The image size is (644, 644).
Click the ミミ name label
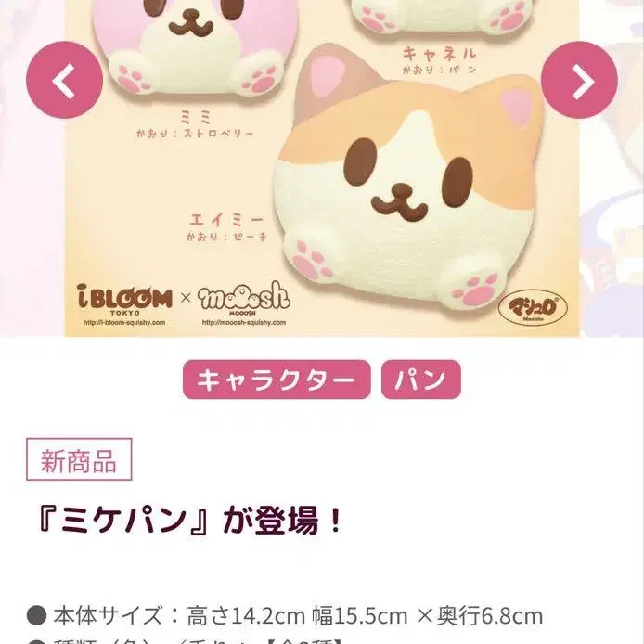pos(196,118)
